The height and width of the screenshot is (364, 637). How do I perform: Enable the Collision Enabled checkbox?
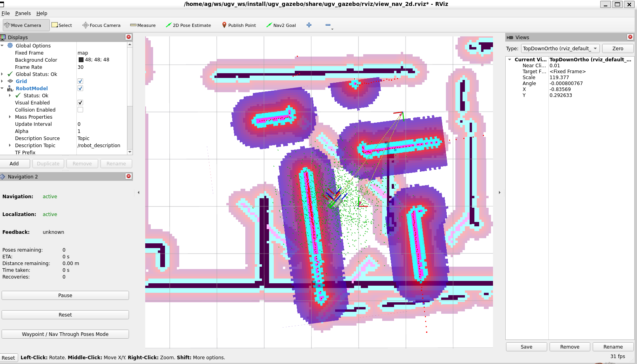[x=80, y=110]
